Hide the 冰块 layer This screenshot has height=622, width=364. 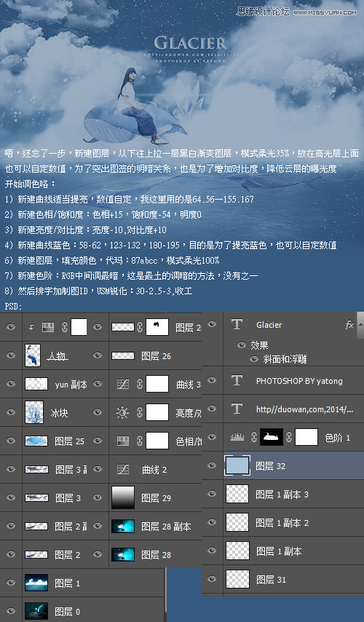click(x=11, y=412)
